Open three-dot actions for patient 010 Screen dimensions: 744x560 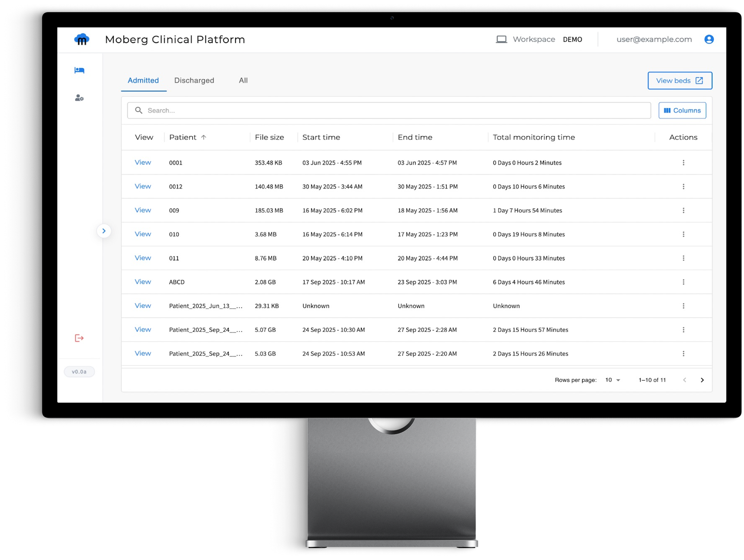coord(683,234)
